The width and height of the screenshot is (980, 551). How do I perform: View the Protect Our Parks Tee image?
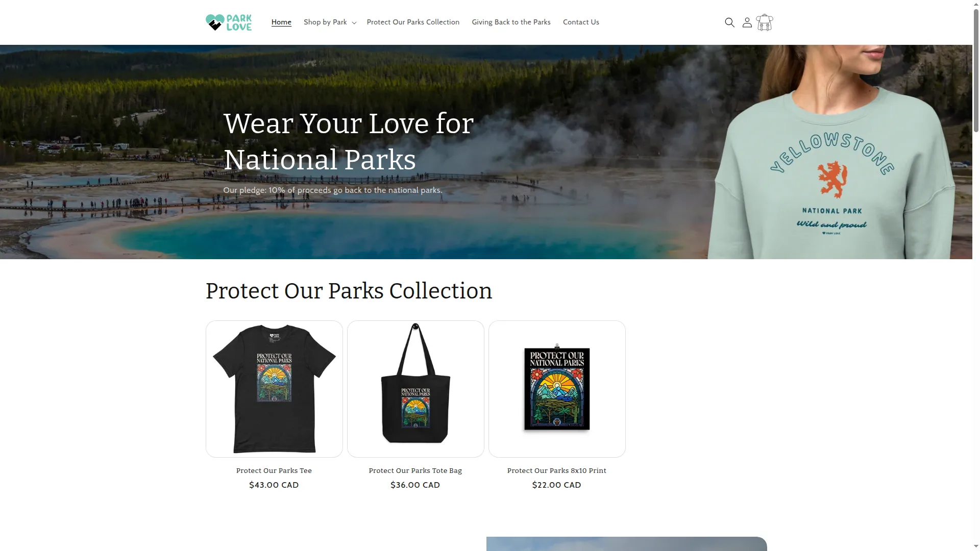tap(274, 389)
